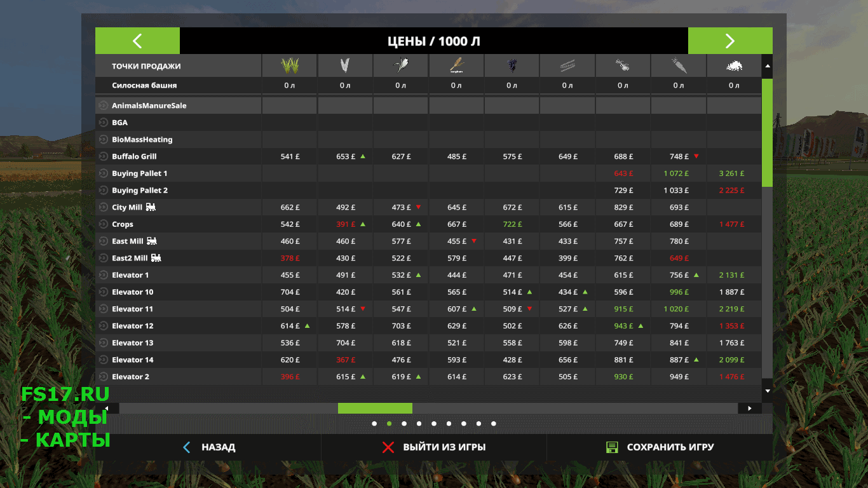Click the blue back chevron icon
The width and height of the screenshot is (868, 488).
(x=186, y=447)
